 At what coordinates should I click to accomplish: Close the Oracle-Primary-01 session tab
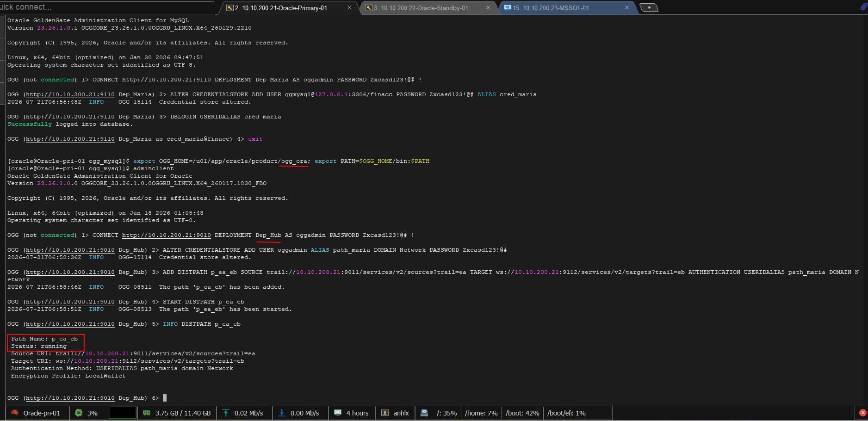[x=349, y=8]
